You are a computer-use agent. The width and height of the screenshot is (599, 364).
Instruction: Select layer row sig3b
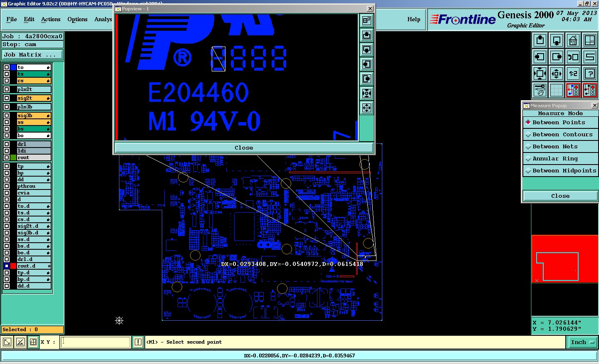coord(34,116)
